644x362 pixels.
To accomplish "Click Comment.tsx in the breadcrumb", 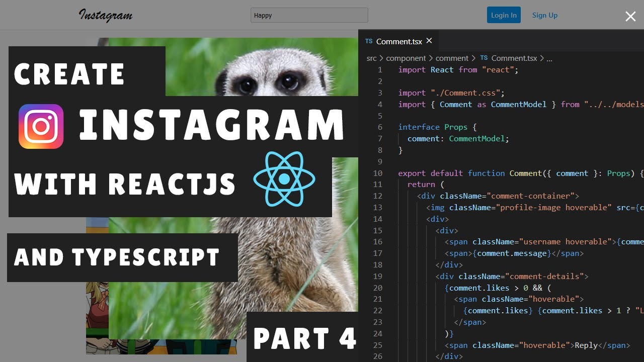I will [x=514, y=58].
